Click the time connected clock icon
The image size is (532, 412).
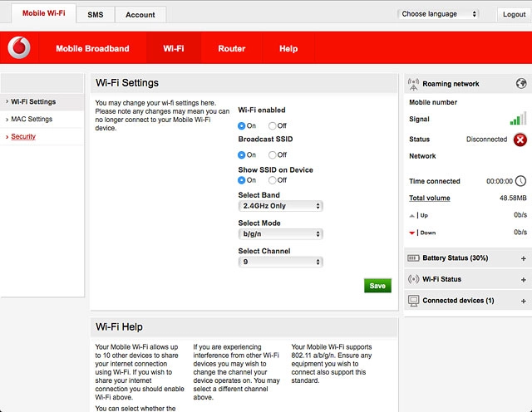click(x=520, y=181)
